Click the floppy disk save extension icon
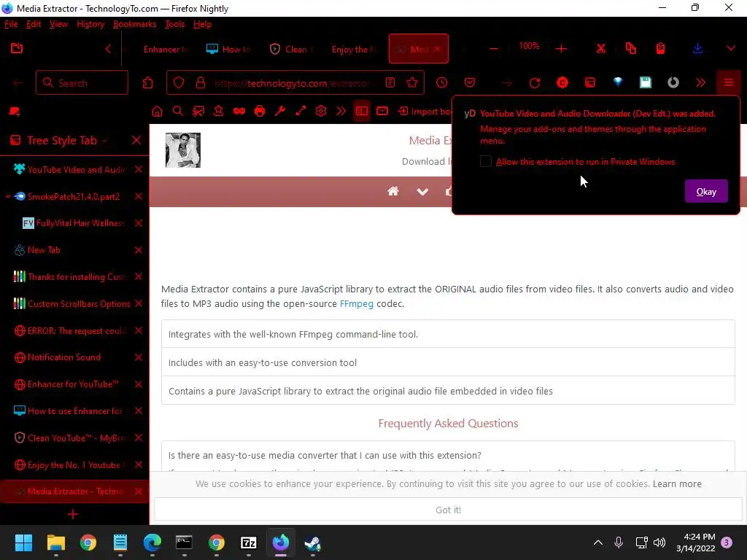The width and height of the screenshot is (747, 560). pos(646,82)
